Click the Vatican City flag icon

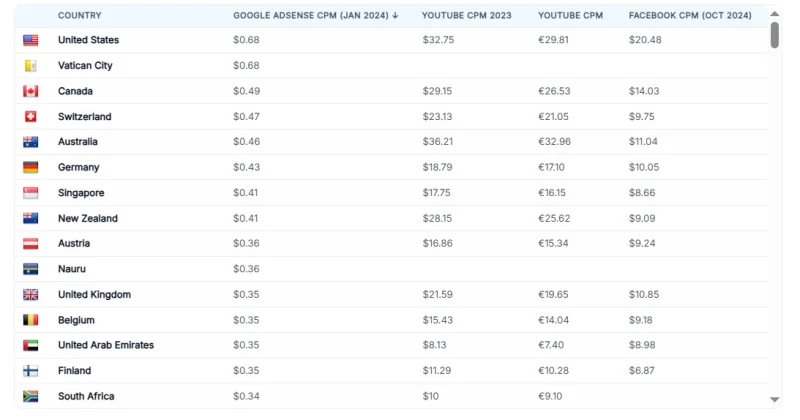31,66
